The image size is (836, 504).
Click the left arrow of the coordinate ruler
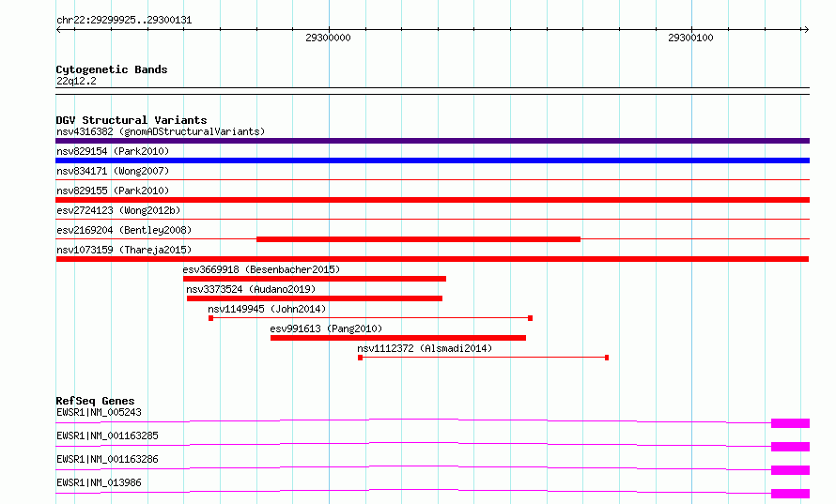[58, 30]
